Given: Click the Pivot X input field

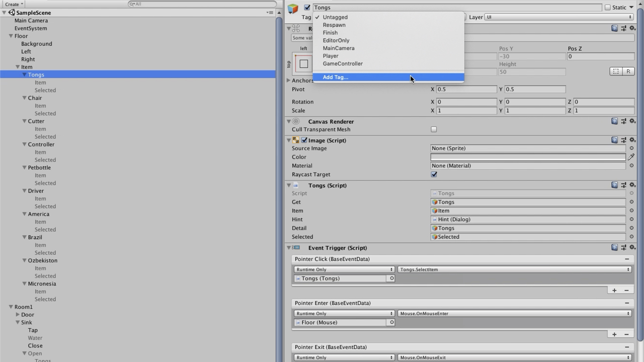Looking at the screenshot, I should pos(466,89).
